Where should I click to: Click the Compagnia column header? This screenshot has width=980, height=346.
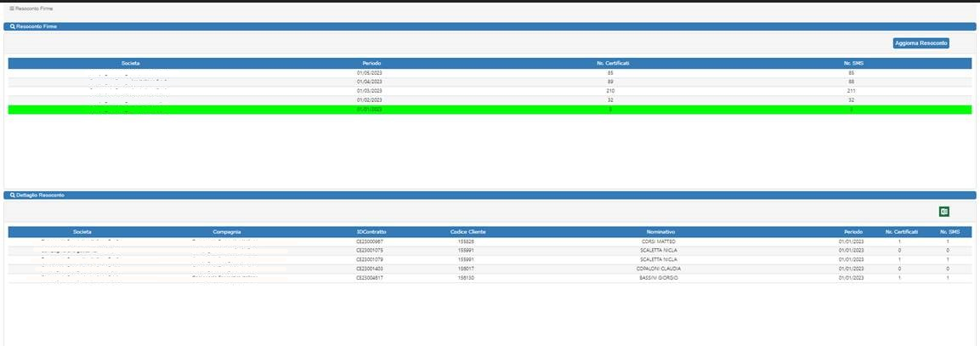(x=227, y=232)
